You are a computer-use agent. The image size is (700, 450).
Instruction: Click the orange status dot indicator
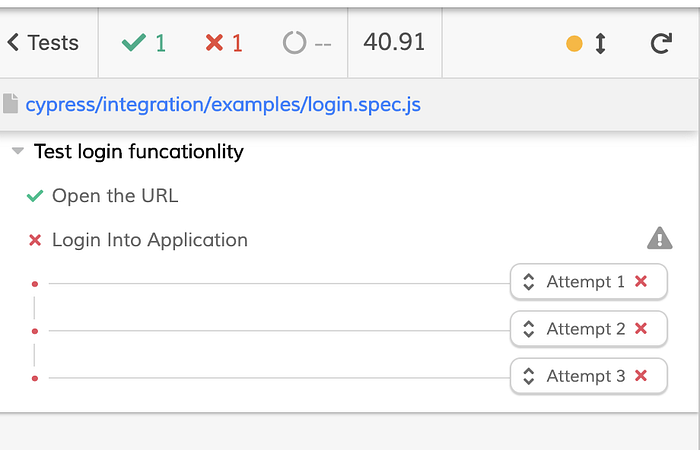pyautogui.click(x=574, y=44)
